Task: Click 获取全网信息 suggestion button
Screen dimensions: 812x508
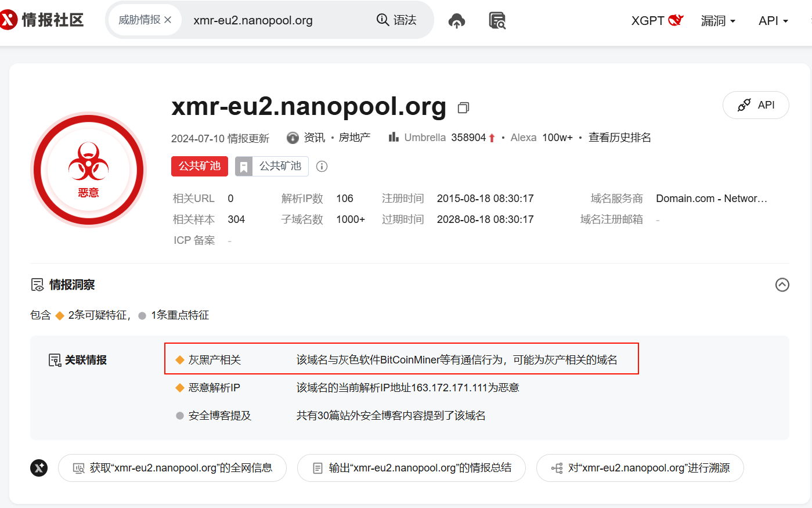Action: coord(172,468)
